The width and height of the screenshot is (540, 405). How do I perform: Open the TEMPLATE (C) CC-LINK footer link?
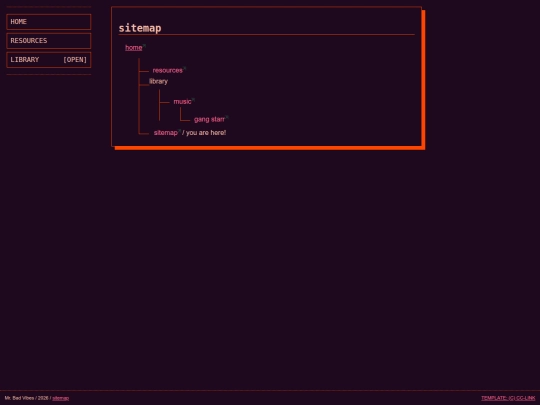(508, 398)
